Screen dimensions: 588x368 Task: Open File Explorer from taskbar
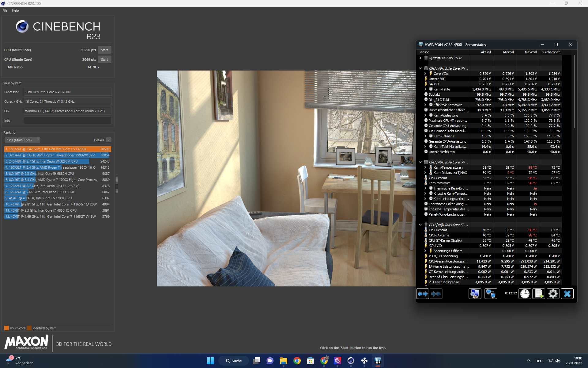click(284, 361)
